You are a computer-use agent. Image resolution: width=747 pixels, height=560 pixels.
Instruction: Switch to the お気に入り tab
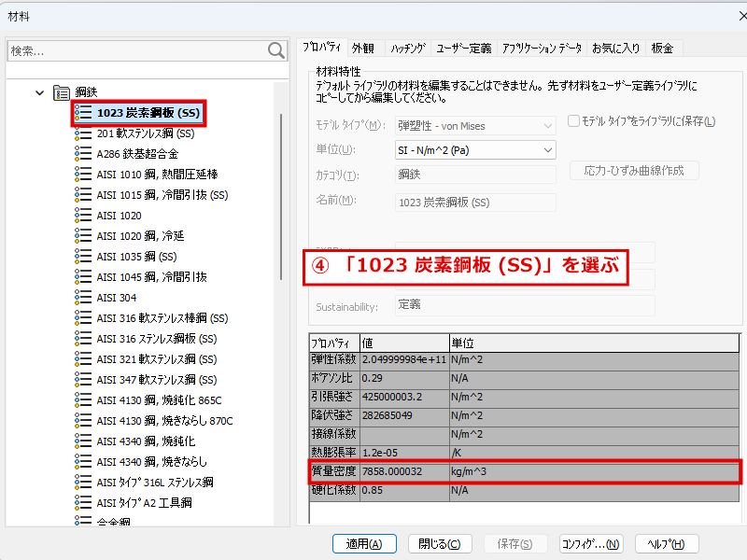point(615,49)
